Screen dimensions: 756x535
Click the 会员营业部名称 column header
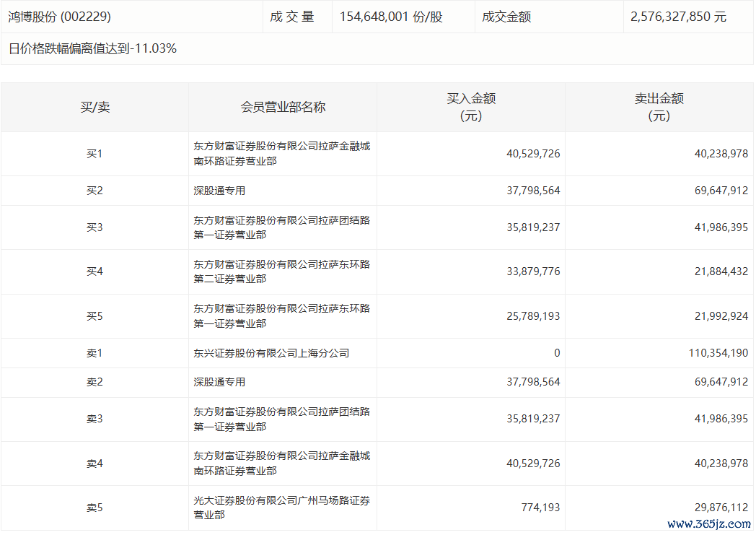pyautogui.click(x=283, y=107)
